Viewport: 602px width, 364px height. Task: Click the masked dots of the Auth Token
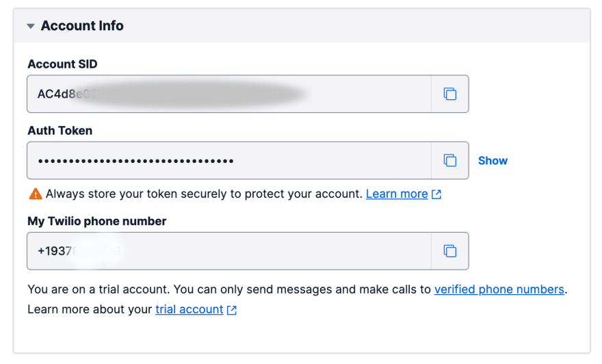click(135, 161)
